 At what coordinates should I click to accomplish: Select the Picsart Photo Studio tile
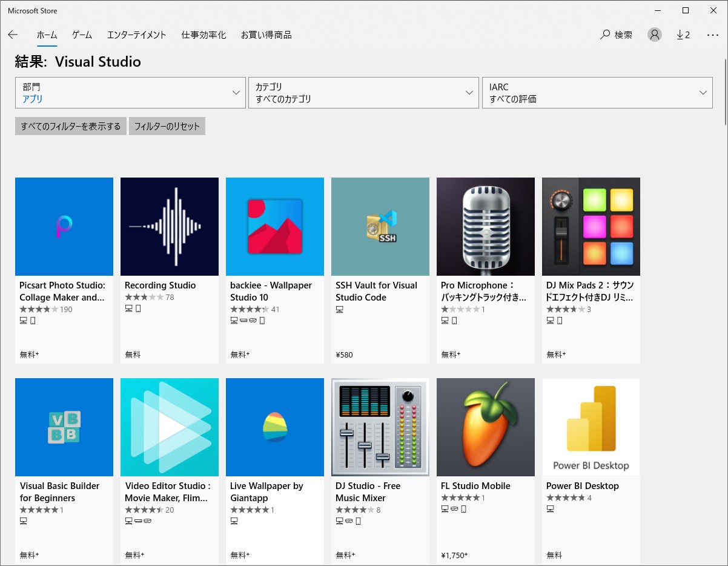64,226
